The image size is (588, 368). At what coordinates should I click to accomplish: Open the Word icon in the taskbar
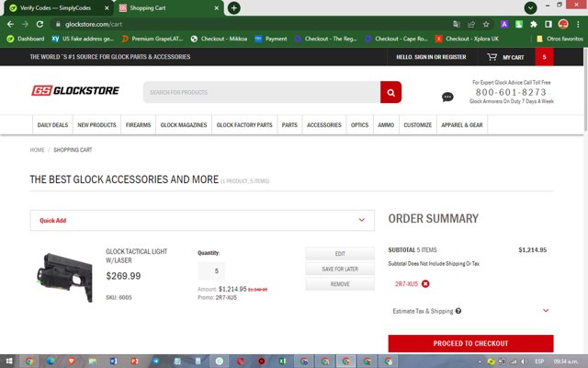[113, 361]
